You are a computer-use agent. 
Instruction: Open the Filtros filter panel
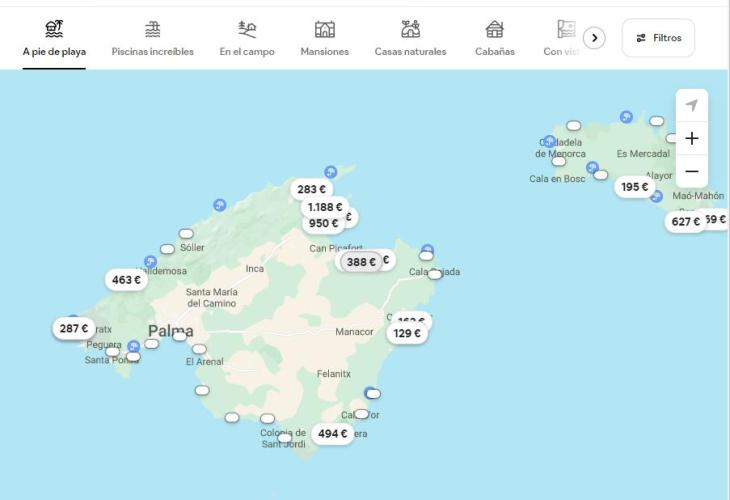(x=658, y=38)
